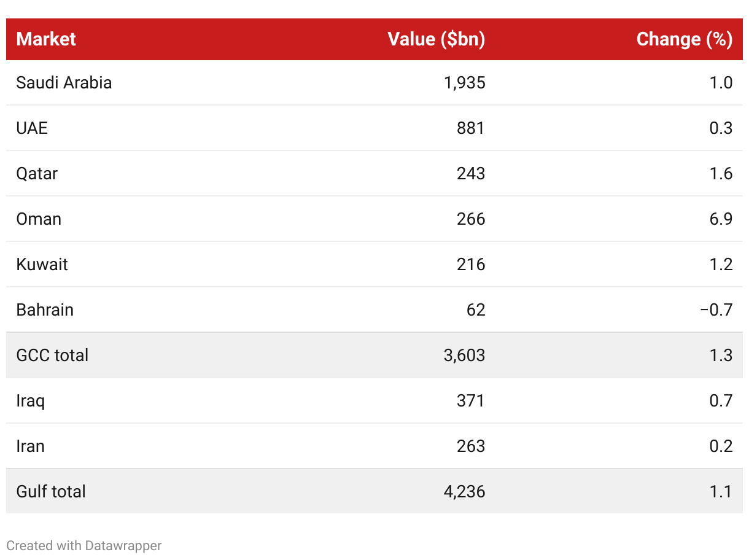Click the UAE value of 881
This screenshot has width=749, height=560.
click(x=470, y=128)
